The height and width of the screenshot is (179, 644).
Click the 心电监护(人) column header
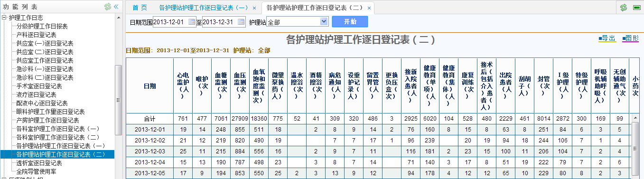183,86
